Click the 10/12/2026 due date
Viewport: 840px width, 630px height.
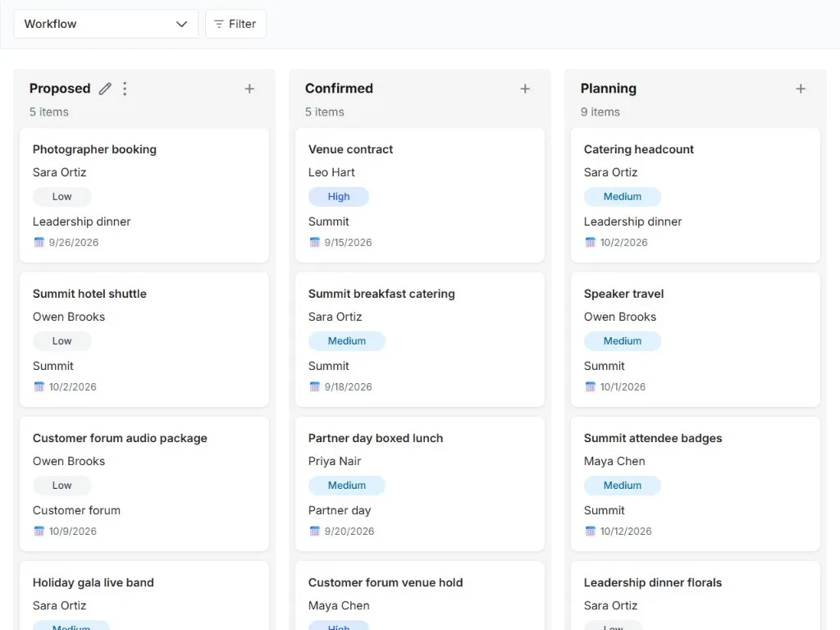[626, 531]
